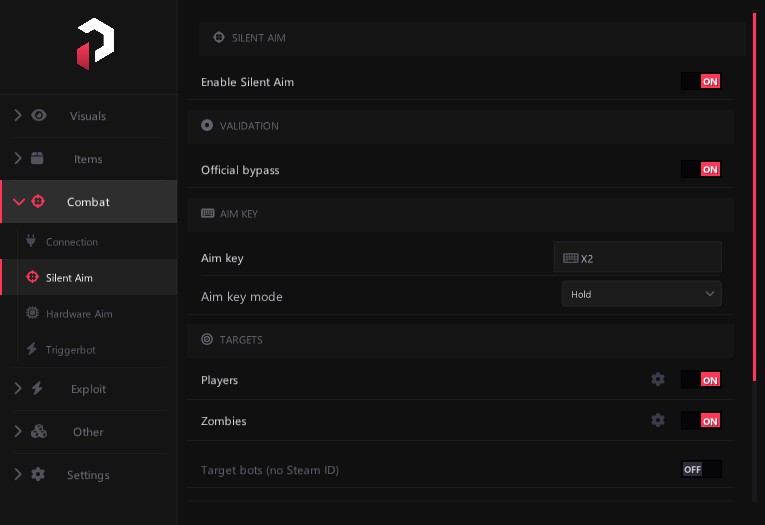Open the Items menu section
Image resolution: width=765 pixels, height=525 pixels.
click(x=88, y=159)
